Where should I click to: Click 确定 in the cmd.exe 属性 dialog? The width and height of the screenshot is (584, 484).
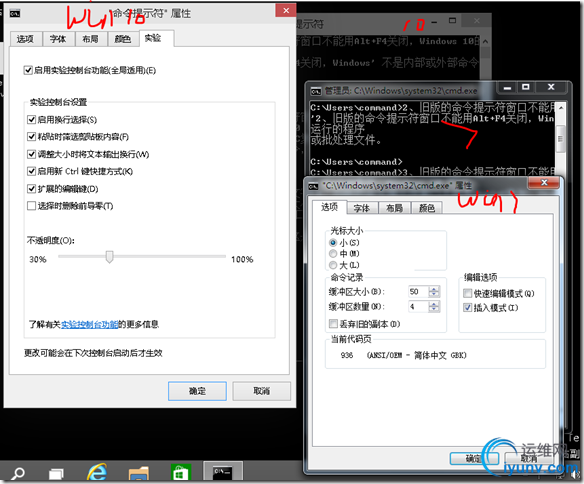tap(474, 459)
